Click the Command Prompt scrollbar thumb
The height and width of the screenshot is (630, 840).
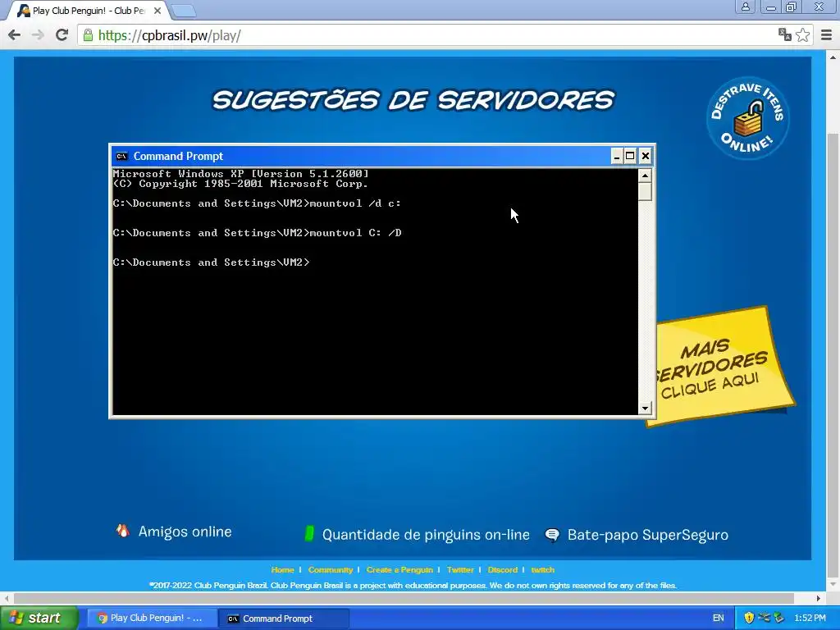click(x=645, y=191)
